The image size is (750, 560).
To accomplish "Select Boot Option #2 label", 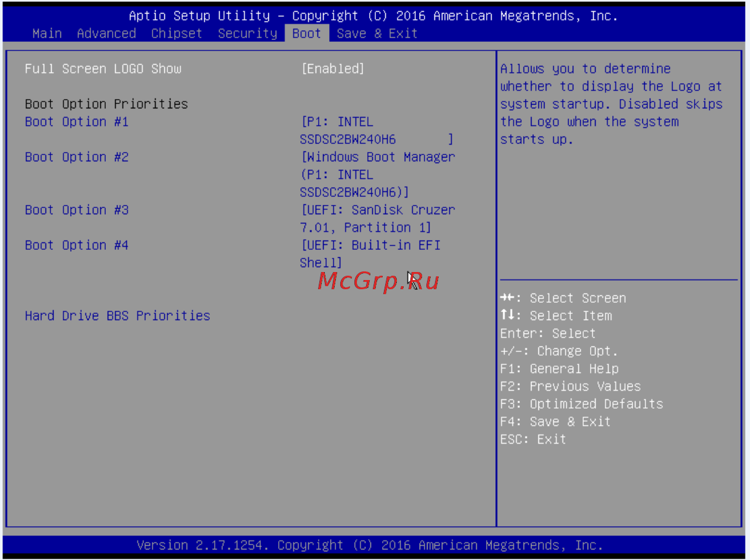I will click(x=77, y=157).
